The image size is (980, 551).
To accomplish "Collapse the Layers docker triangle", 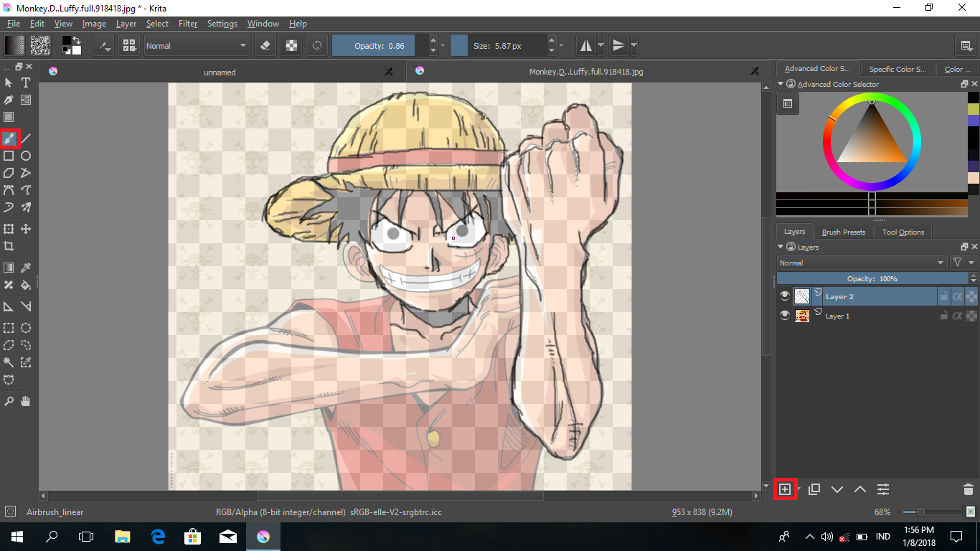I will point(781,247).
